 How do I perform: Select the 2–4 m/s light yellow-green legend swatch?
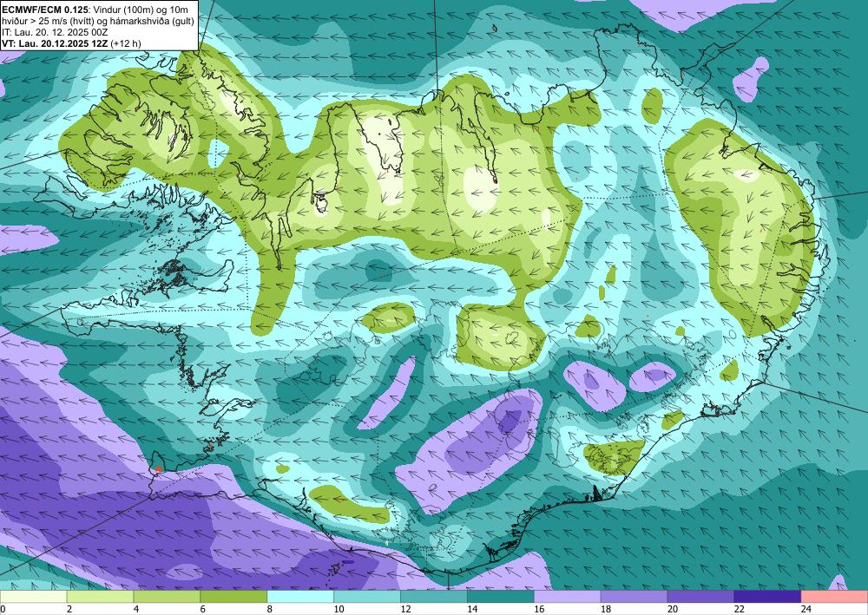(100, 597)
